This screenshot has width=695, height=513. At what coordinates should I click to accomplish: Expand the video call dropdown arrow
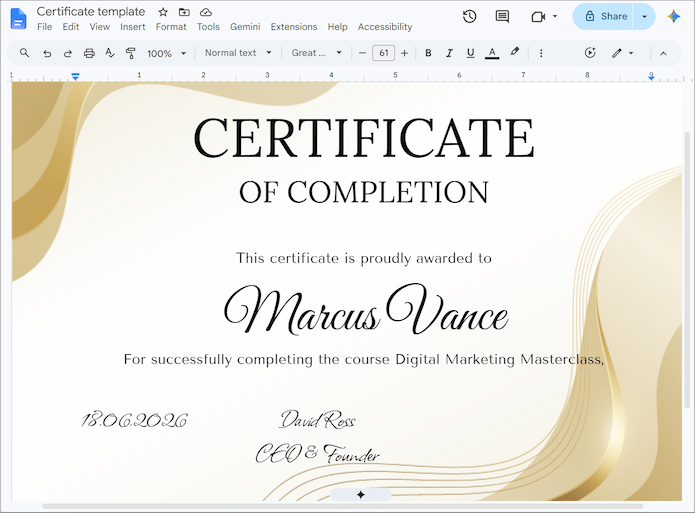tap(555, 17)
